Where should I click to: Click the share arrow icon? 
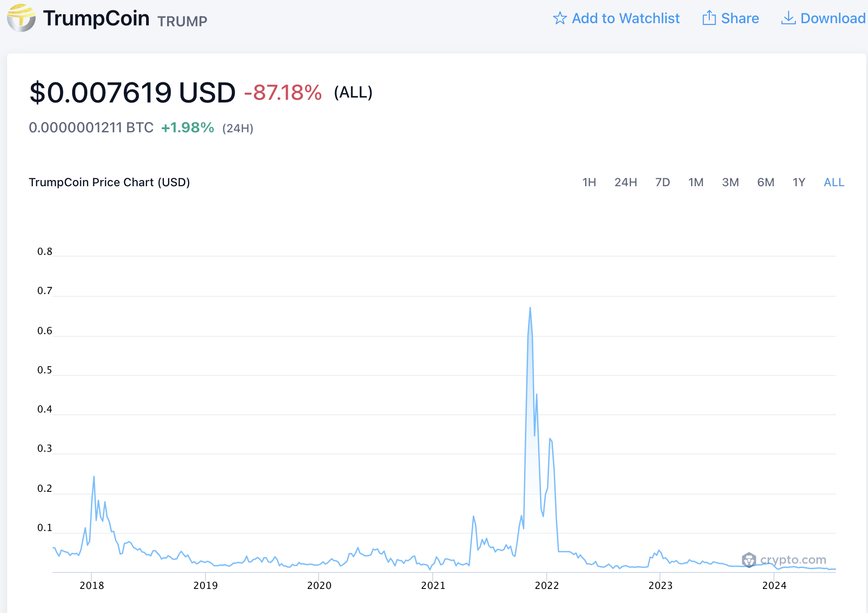[x=709, y=18]
